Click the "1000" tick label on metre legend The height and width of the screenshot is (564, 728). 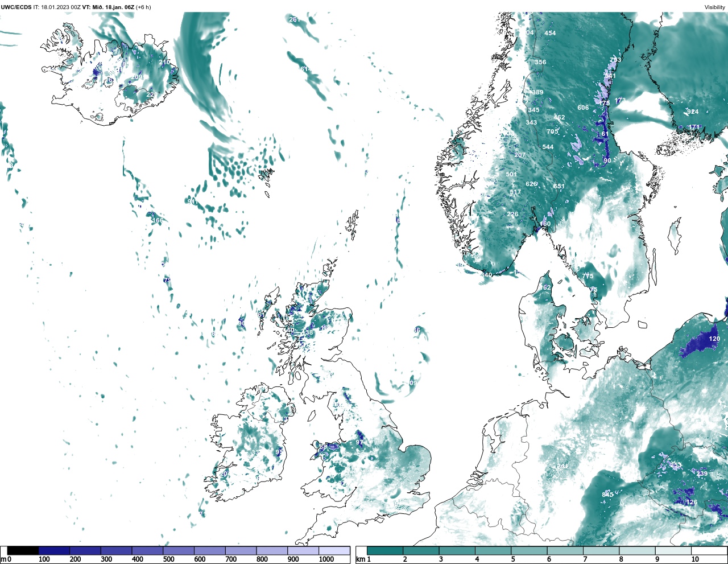tap(326, 559)
